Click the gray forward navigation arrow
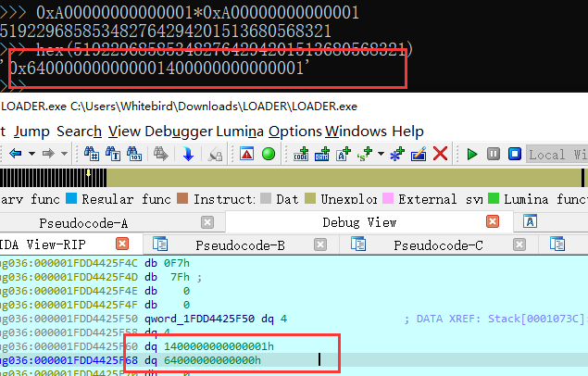588x376 pixels. coord(48,154)
